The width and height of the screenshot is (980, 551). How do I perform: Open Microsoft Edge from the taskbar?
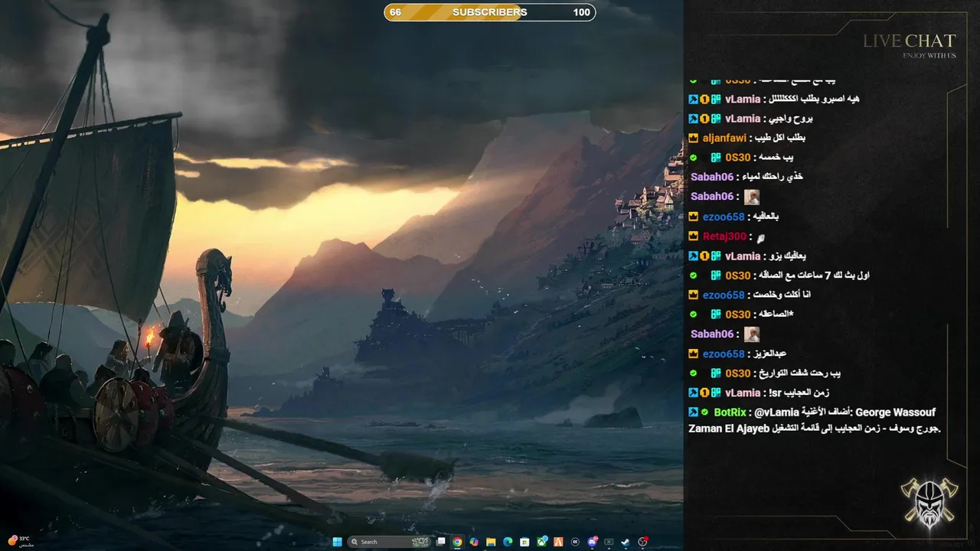pyautogui.click(x=508, y=542)
